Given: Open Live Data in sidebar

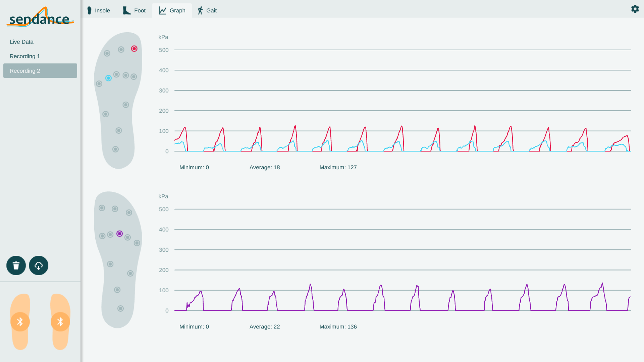Looking at the screenshot, I should coord(40,42).
